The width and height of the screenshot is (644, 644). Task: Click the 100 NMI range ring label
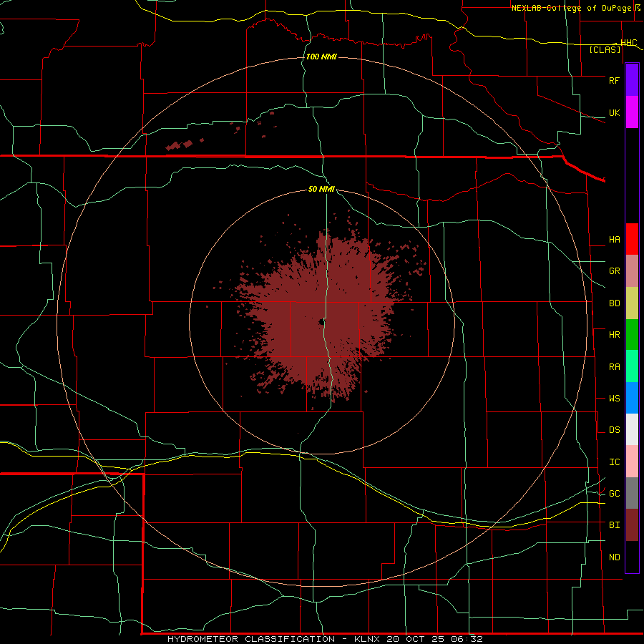pyautogui.click(x=321, y=57)
